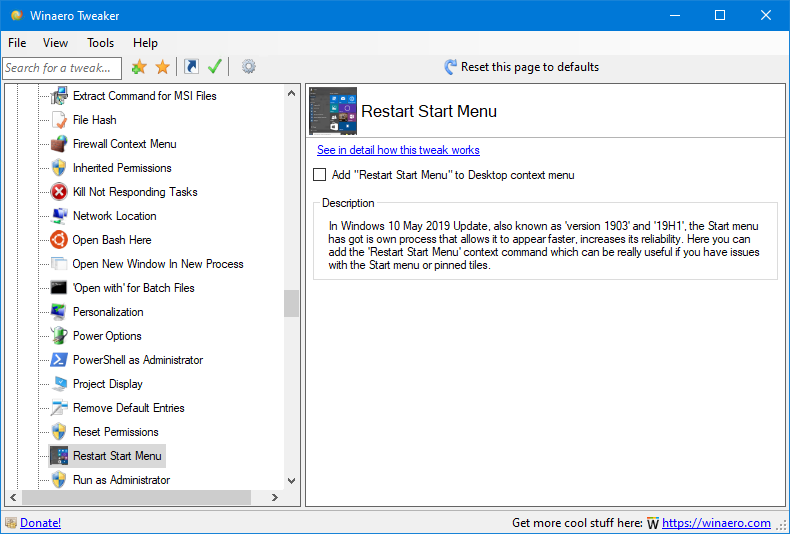
Task: Click the Network Location computer icon
Action: 59,216
